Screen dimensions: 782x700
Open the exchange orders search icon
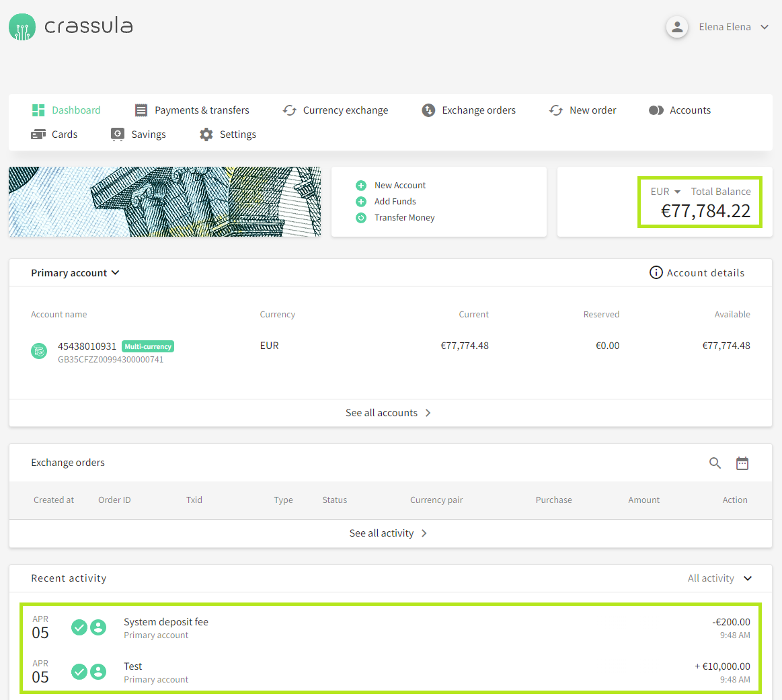pos(715,463)
